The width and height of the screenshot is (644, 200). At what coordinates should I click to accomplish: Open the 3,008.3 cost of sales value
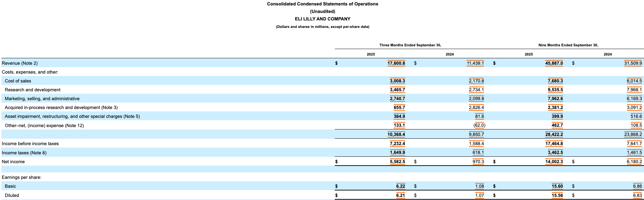tap(397, 81)
